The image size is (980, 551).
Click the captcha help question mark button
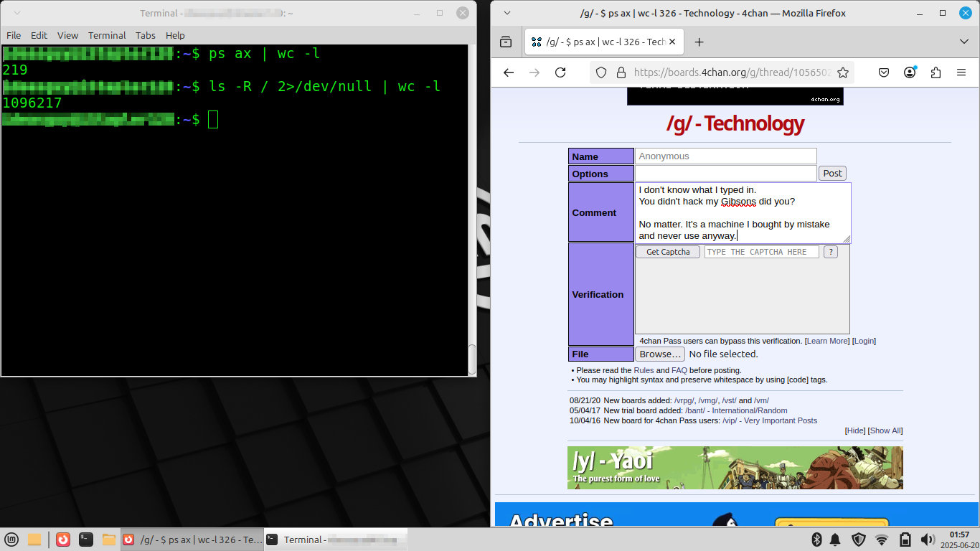830,252
